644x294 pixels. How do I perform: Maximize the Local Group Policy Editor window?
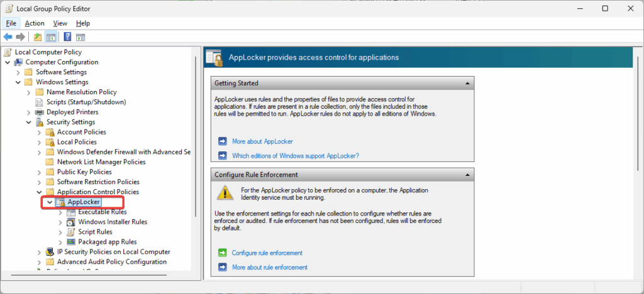click(x=605, y=8)
